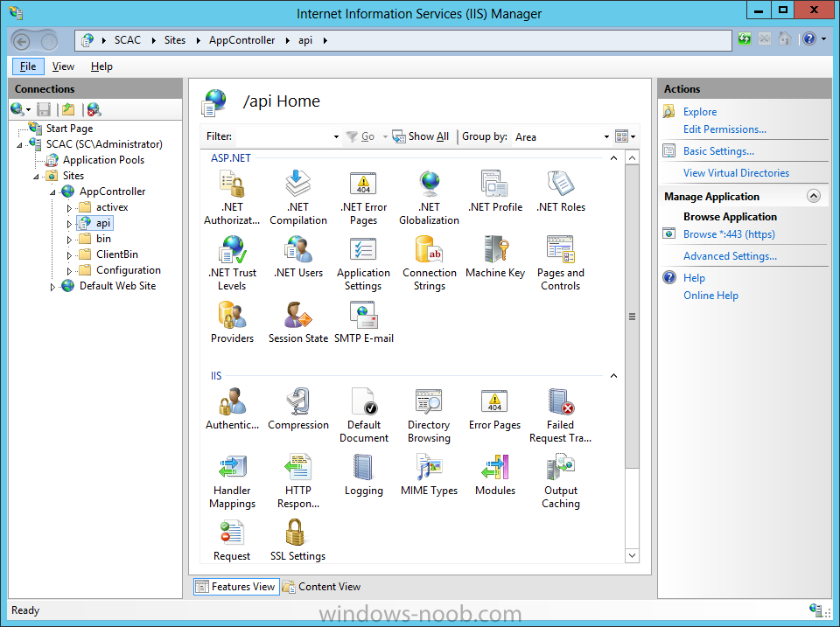The height and width of the screenshot is (627, 840).
Task: Open Failed Request Tracing Rules
Action: [x=560, y=415]
